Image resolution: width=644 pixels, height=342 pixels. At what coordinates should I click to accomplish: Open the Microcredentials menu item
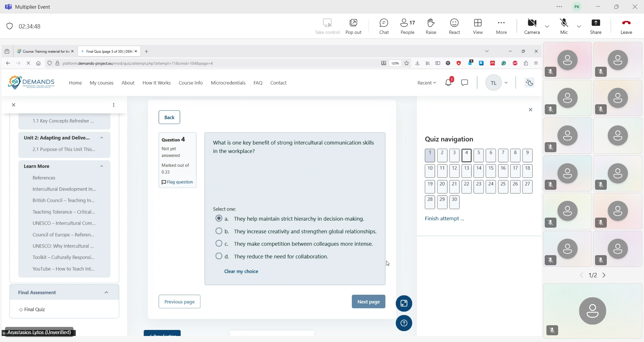tap(228, 83)
